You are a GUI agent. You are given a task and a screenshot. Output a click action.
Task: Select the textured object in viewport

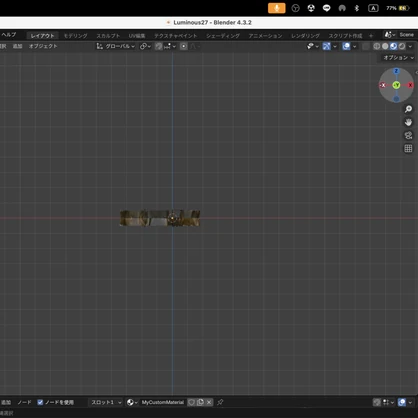click(x=160, y=218)
